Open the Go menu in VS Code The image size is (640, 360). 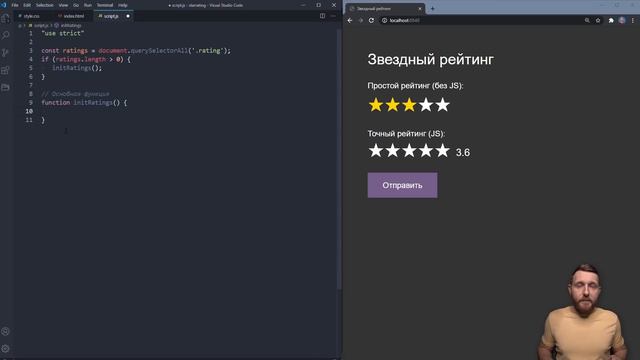pos(76,5)
